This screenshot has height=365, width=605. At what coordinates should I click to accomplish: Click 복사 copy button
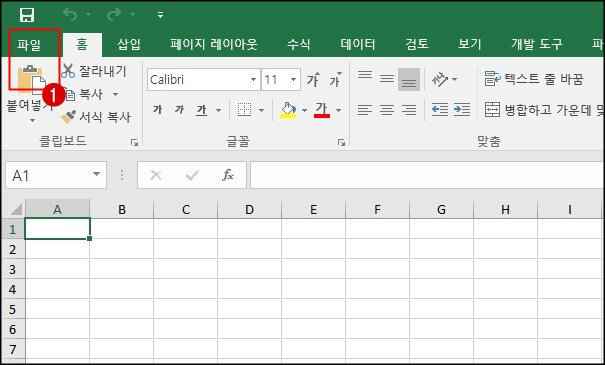coord(84,94)
